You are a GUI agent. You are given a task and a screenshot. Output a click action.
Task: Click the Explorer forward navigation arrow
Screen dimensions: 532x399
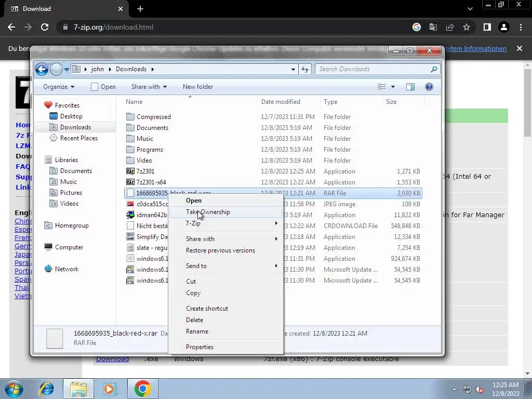(56, 69)
